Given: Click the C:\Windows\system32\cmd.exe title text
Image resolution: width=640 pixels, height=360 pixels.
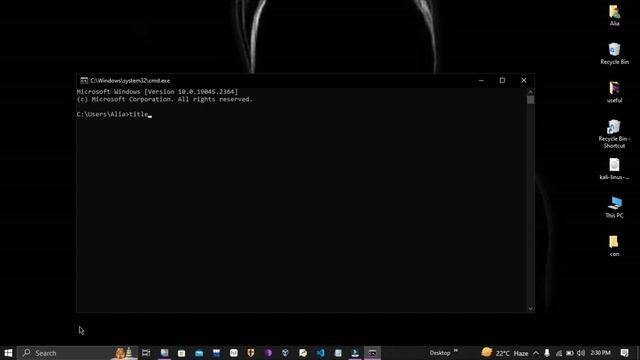Looking at the screenshot, I should click(x=130, y=81).
